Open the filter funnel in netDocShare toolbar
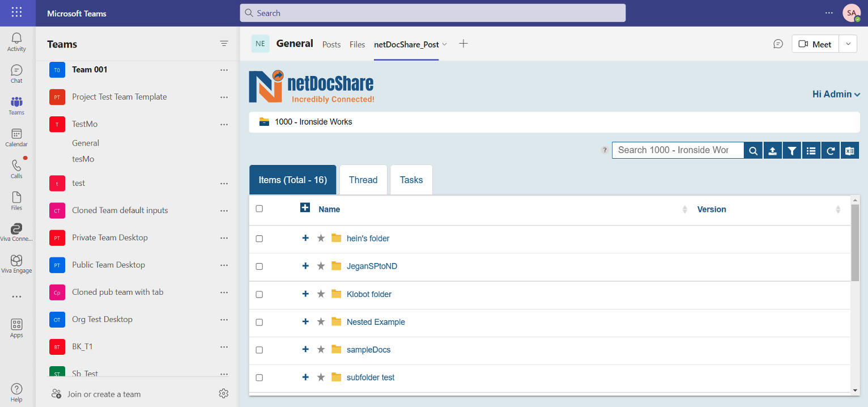Viewport: 868px width, 407px height. 792,150
